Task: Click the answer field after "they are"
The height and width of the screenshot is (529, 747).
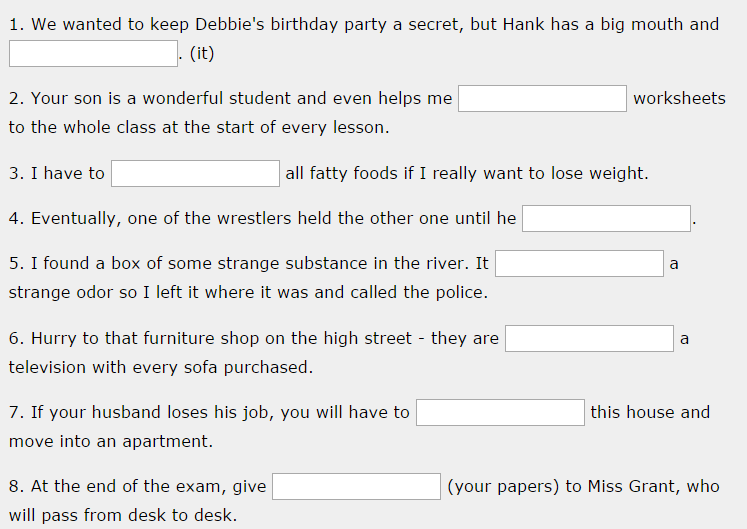Action: (589, 338)
